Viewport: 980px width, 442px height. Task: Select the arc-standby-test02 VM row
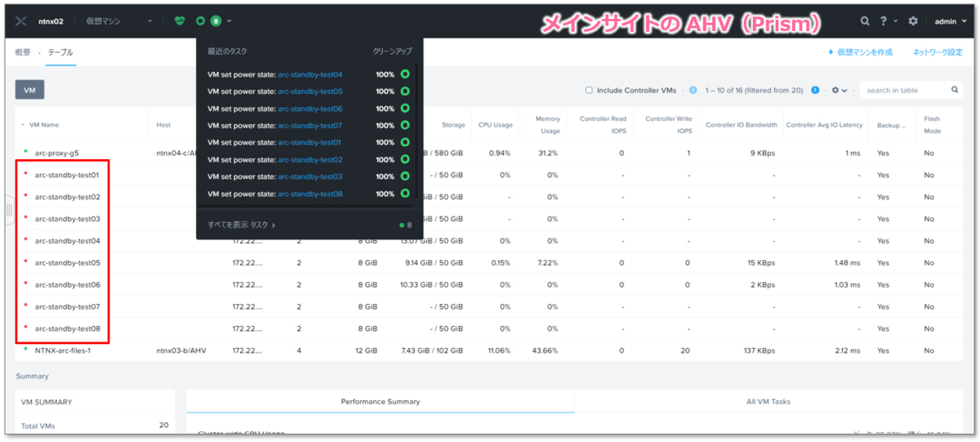488,197
